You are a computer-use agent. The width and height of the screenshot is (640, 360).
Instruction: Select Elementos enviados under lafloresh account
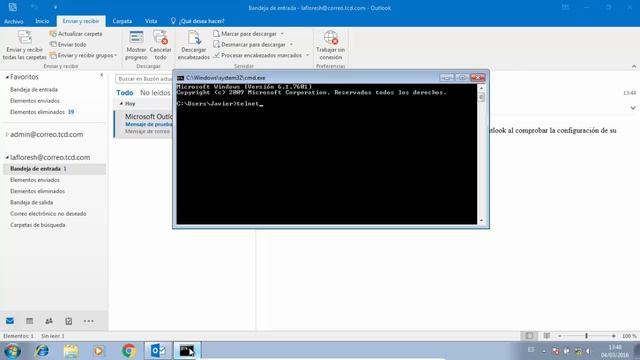pos(35,180)
